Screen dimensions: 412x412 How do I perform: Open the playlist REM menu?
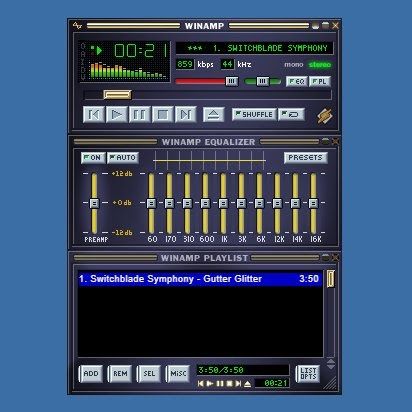(120, 374)
